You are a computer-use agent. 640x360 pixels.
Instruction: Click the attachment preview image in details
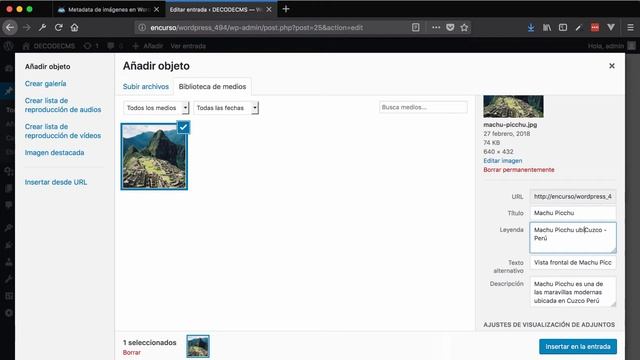click(x=513, y=107)
